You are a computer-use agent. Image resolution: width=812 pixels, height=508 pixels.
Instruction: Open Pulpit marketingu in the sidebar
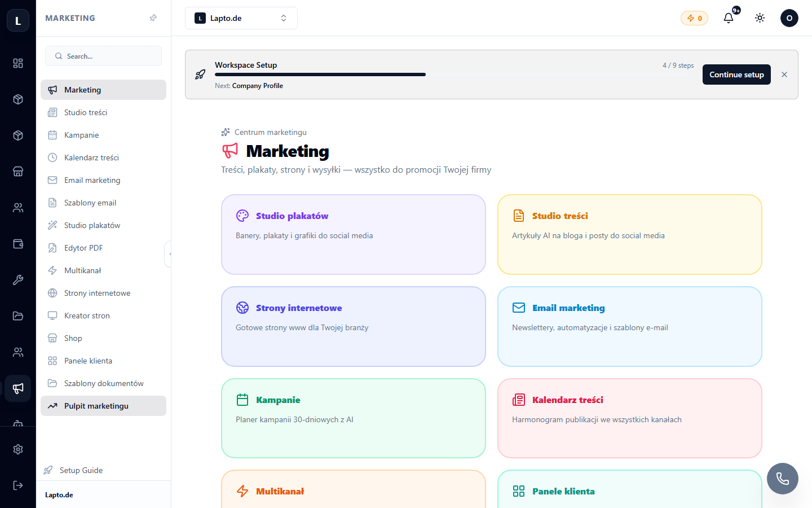click(104, 406)
